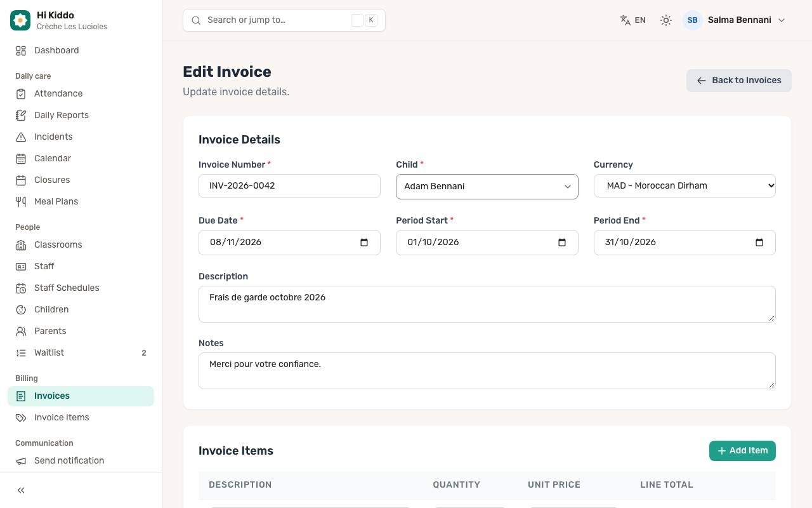
Task: Click the Period Start field 01/10/2026
Action: click(x=487, y=243)
